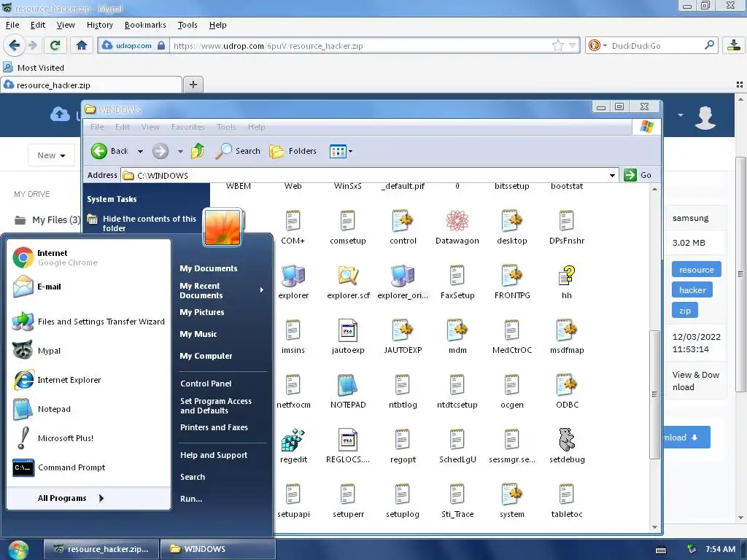Open Views dropdown in Explorer toolbar
This screenshot has width=747, height=560.
coord(341,152)
